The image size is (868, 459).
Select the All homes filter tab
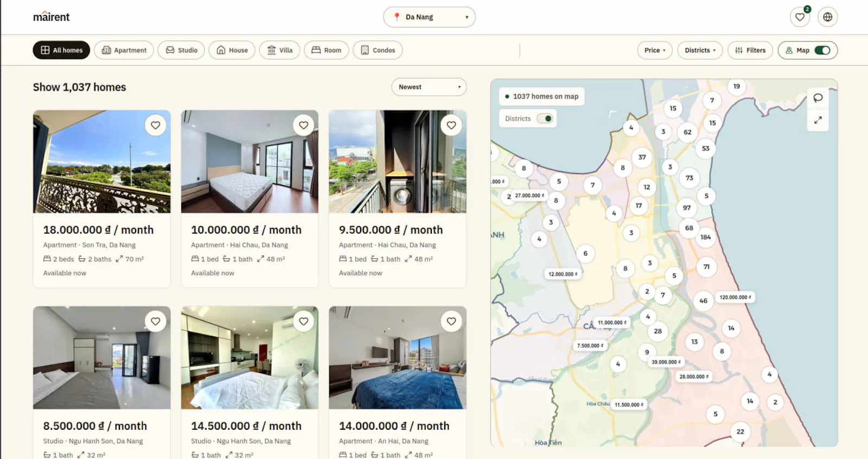point(61,50)
